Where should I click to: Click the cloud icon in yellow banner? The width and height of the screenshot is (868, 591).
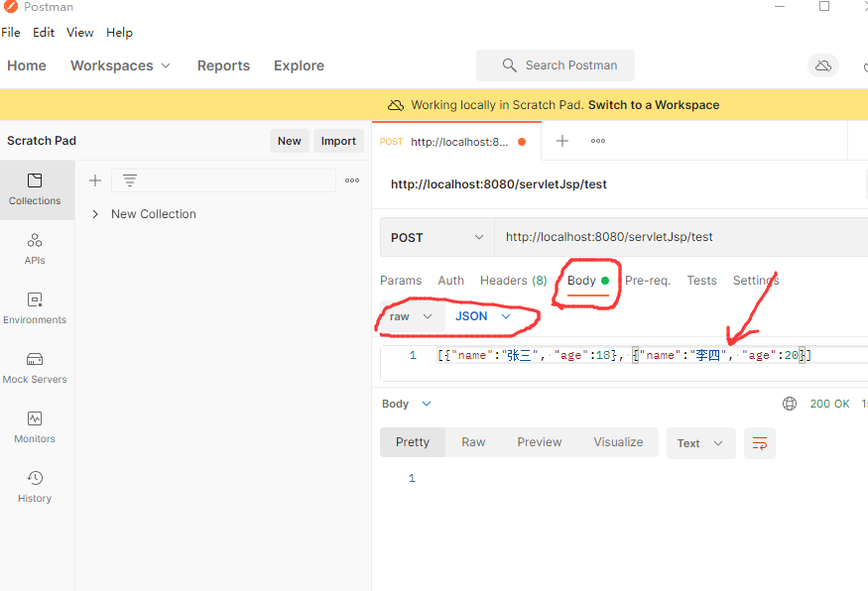click(395, 105)
